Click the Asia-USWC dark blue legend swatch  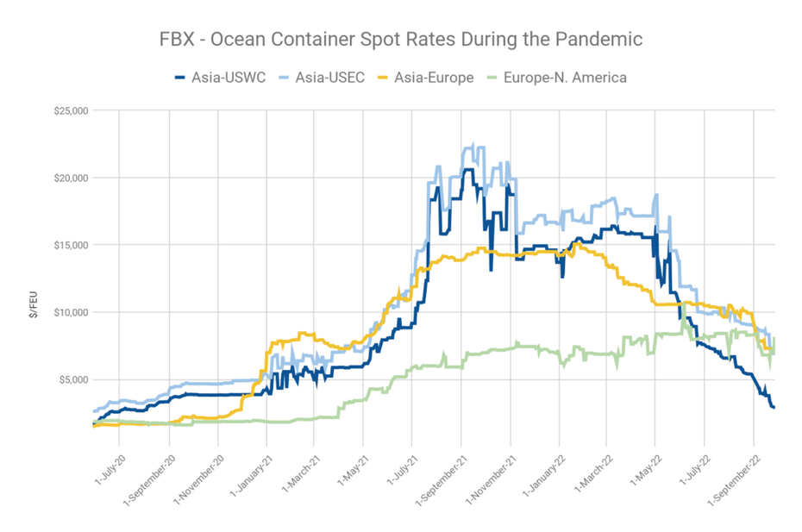pyautogui.click(x=180, y=78)
